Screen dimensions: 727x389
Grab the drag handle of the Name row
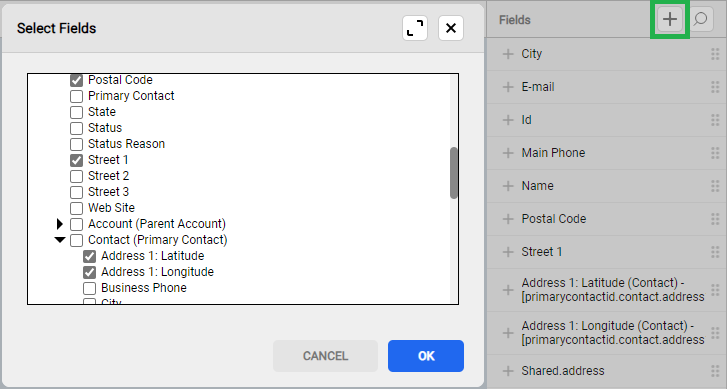coord(715,185)
